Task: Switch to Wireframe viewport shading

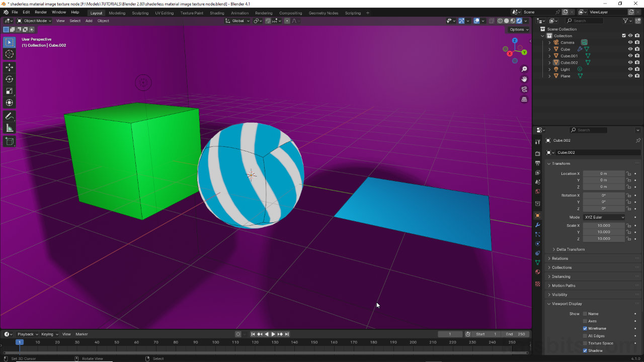Action: coord(500,21)
